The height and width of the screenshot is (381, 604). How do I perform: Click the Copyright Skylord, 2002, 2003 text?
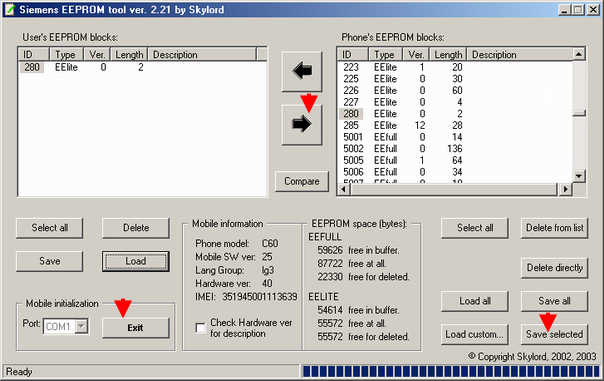tap(532, 357)
